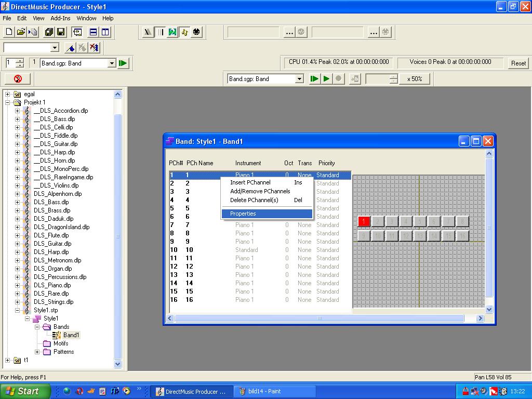The height and width of the screenshot is (399, 532).
Task: Open the Add-Ins menu
Action: [60, 18]
